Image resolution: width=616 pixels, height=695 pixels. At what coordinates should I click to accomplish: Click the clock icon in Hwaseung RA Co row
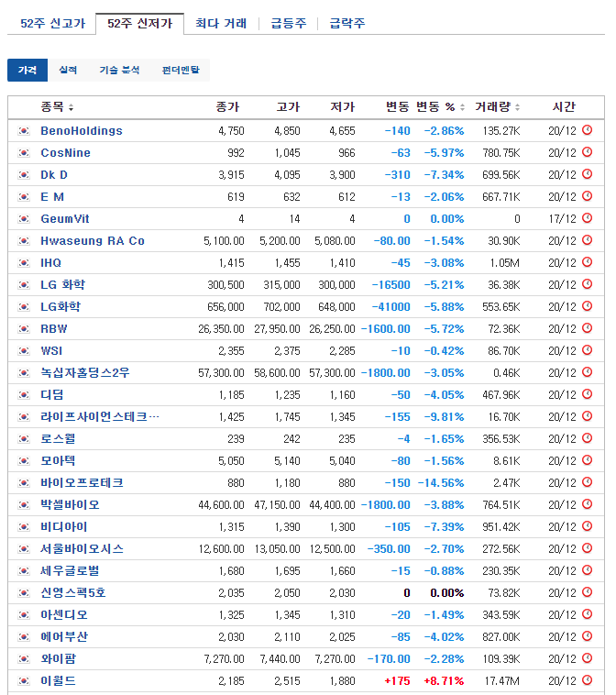[588, 240]
